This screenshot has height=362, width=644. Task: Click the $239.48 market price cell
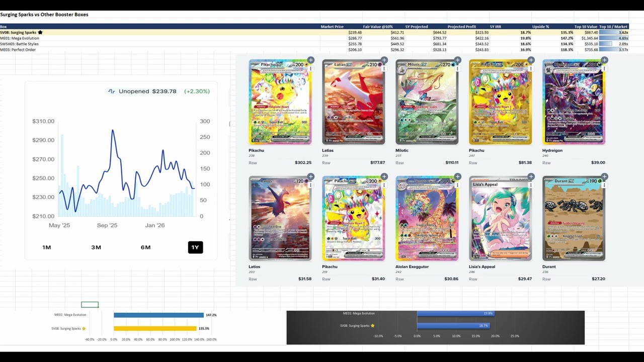pos(355,32)
